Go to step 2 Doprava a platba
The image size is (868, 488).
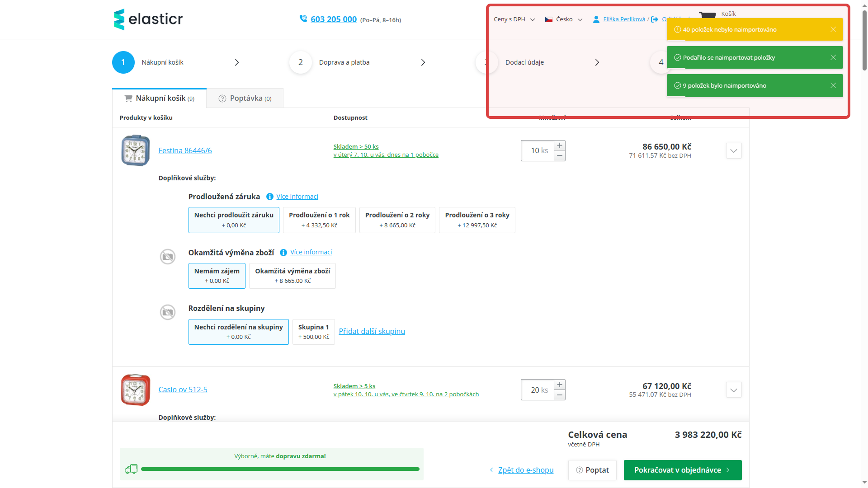click(344, 62)
